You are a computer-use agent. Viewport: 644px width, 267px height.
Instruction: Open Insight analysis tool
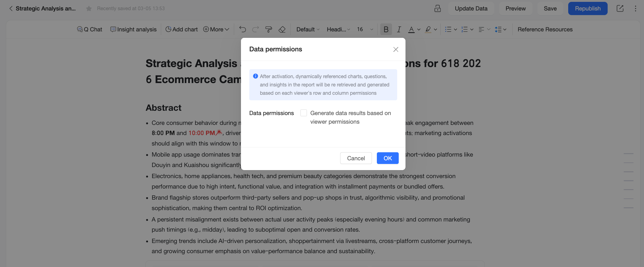pyautogui.click(x=133, y=29)
